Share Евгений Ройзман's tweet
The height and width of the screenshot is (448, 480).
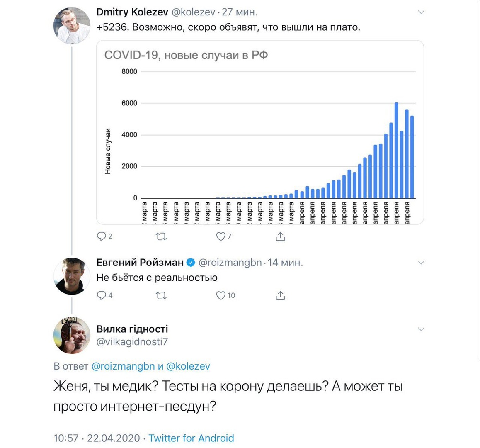(281, 295)
